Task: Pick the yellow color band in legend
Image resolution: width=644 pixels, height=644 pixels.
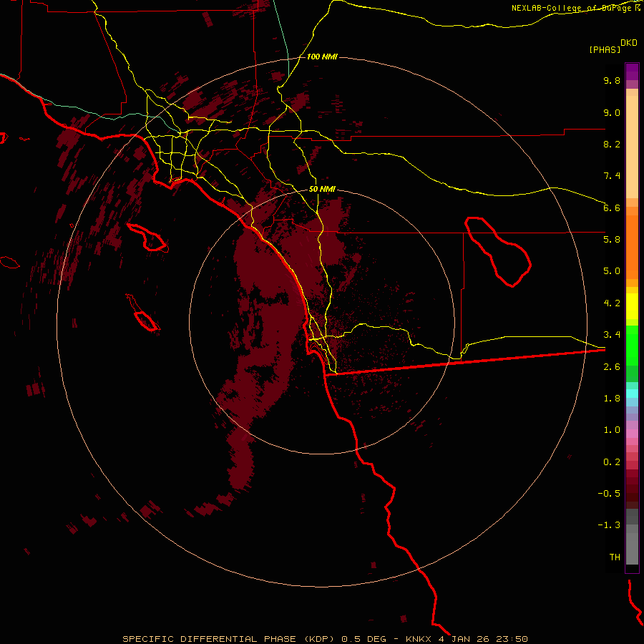Action: (x=632, y=306)
